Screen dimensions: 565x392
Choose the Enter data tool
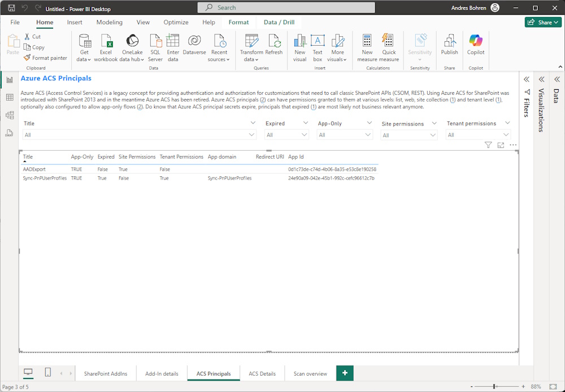(x=173, y=48)
